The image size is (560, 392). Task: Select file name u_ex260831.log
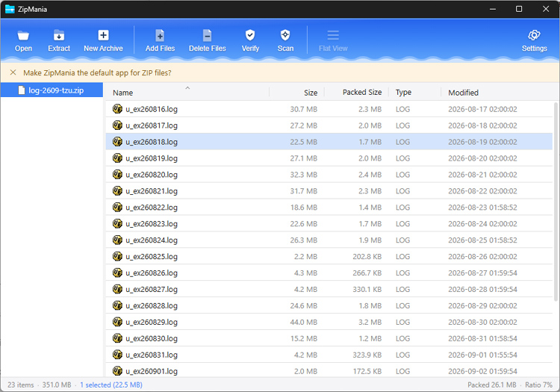(x=152, y=355)
